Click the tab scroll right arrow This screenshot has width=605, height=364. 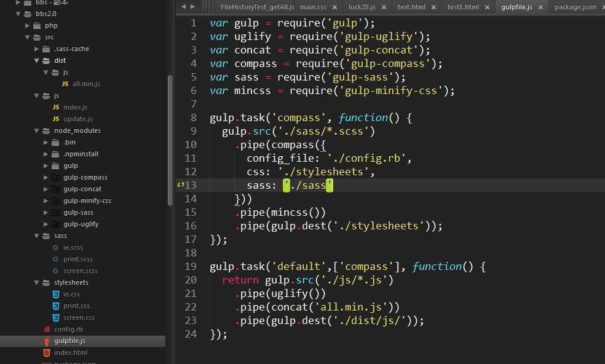point(192,7)
